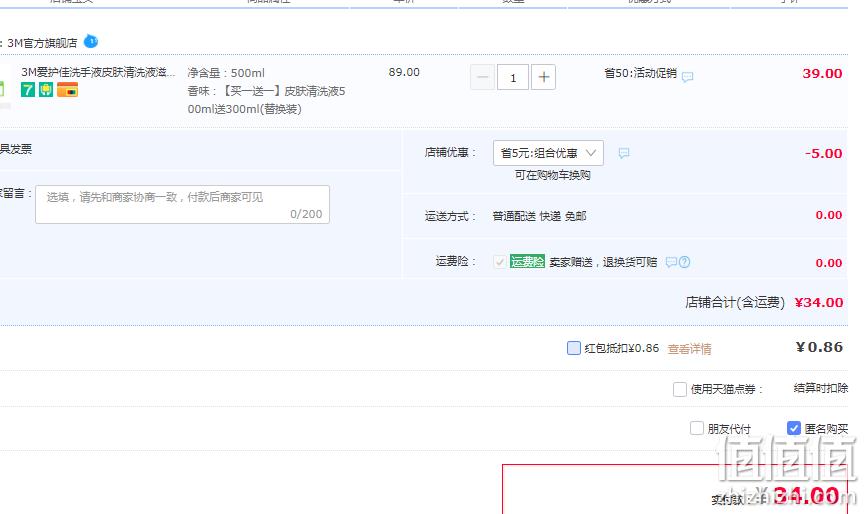Decrease quantity with the minus button
The width and height of the screenshot is (866, 514).
pyautogui.click(x=482, y=77)
